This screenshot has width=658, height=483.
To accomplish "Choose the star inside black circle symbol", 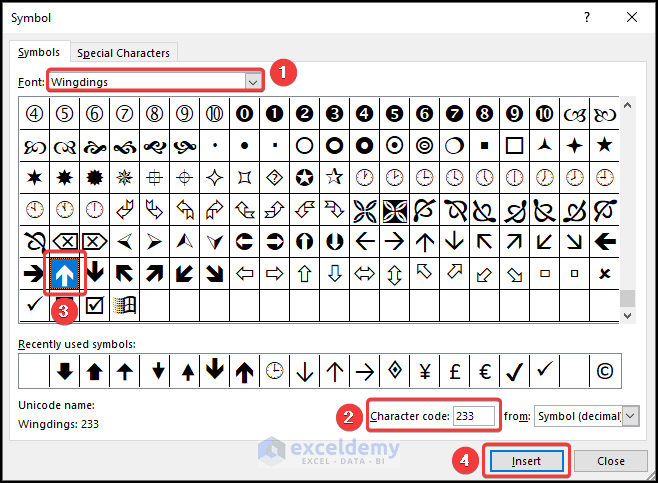I will coord(304,178).
